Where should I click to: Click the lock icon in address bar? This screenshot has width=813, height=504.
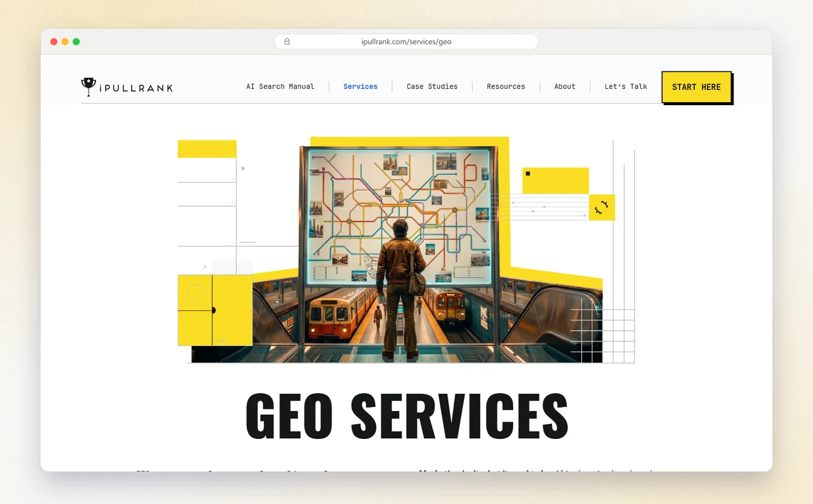pos(287,42)
